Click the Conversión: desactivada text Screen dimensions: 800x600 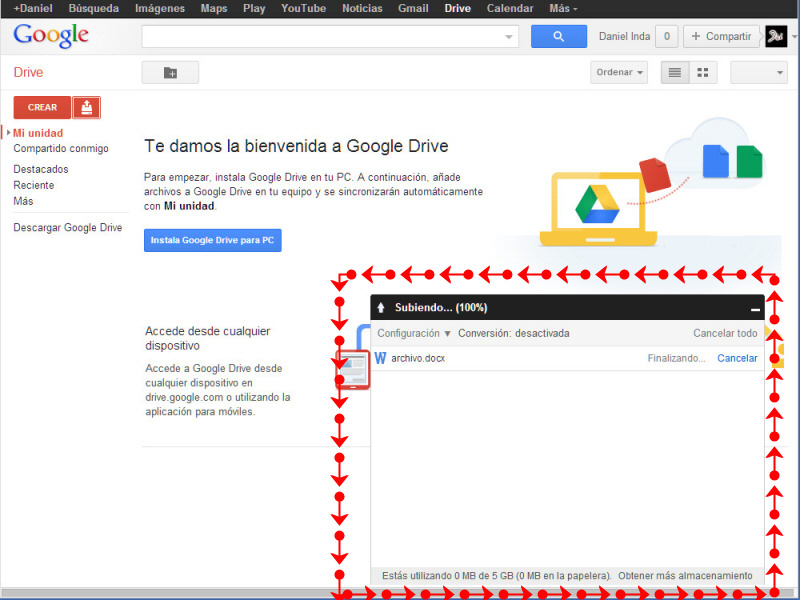pyautogui.click(x=513, y=333)
